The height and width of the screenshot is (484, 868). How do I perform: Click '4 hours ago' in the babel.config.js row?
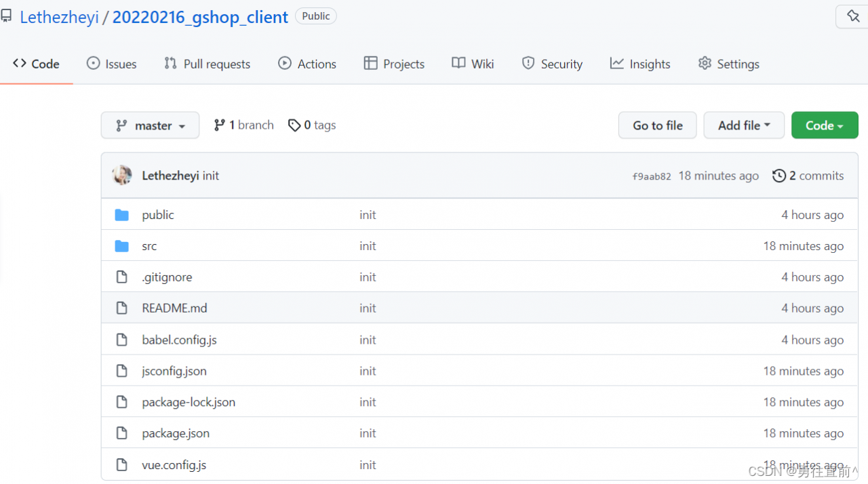pos(812,340)
